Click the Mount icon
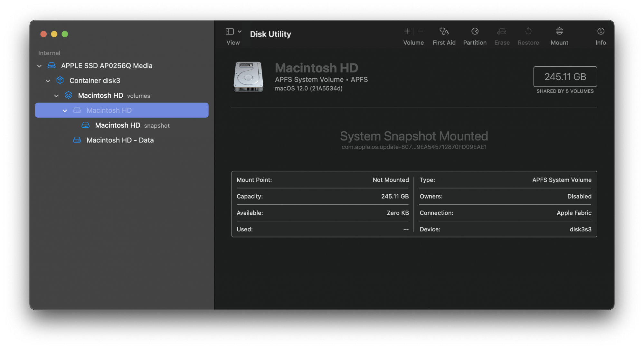Image resolution: width=644 pixels, height=349 pixels. [560, 31]
